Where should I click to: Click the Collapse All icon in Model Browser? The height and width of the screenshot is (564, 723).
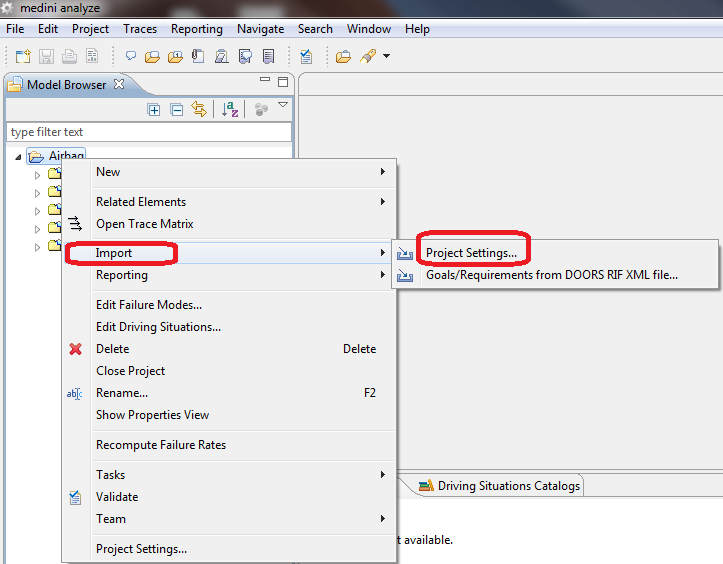pos(176,110)
